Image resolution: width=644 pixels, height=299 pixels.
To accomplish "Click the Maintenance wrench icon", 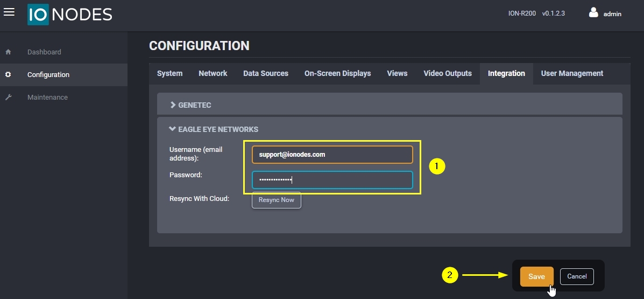I will [x=8, y=98].
